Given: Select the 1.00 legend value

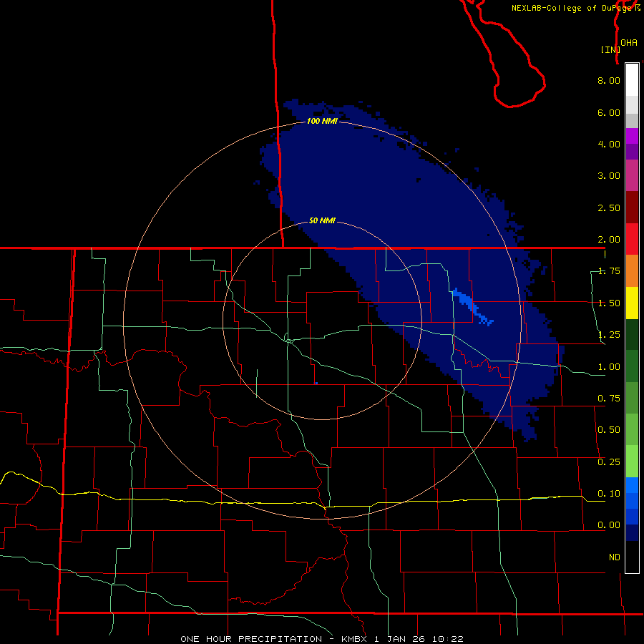Looking at the screenshot, I should [609, 367].
